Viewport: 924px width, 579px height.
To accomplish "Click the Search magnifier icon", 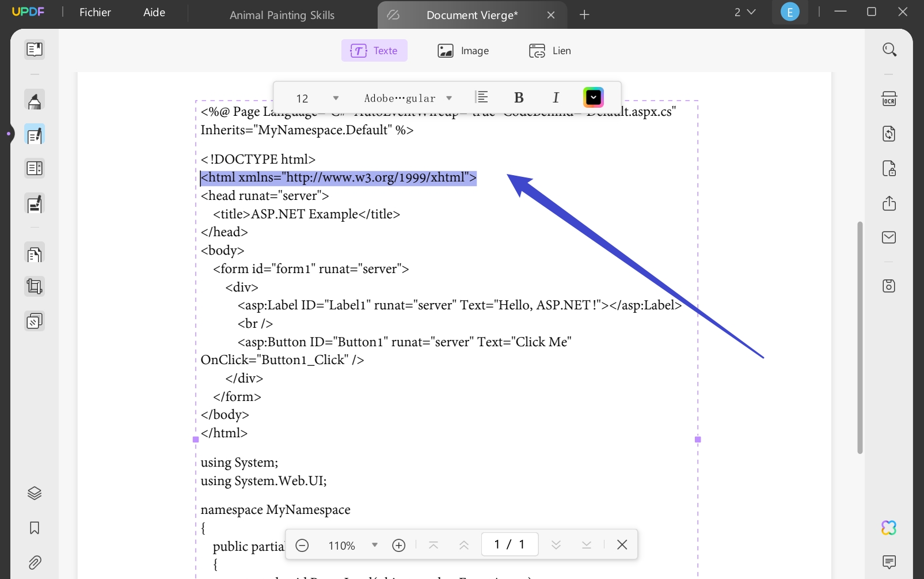I will [x=889, y=50].
